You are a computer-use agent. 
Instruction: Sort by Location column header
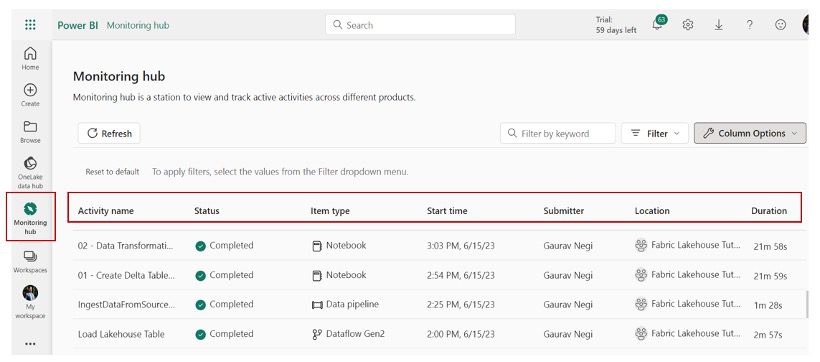(652, 211)
